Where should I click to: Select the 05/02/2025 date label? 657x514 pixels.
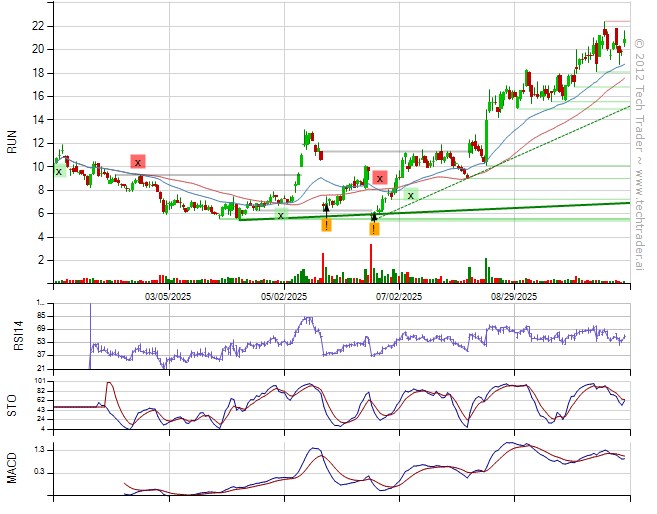[284, 296]
